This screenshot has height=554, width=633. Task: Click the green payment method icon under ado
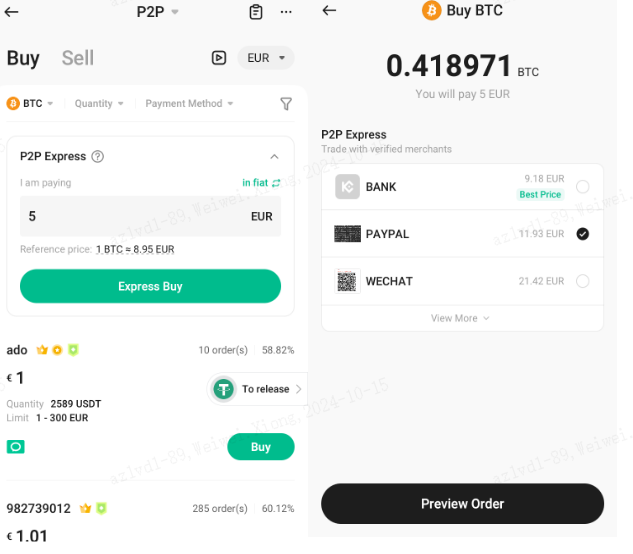pyautogui.click(x=16, y=447)
